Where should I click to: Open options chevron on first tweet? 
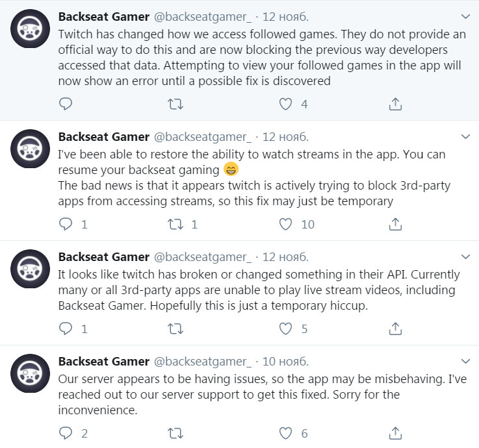pos(465,16)
